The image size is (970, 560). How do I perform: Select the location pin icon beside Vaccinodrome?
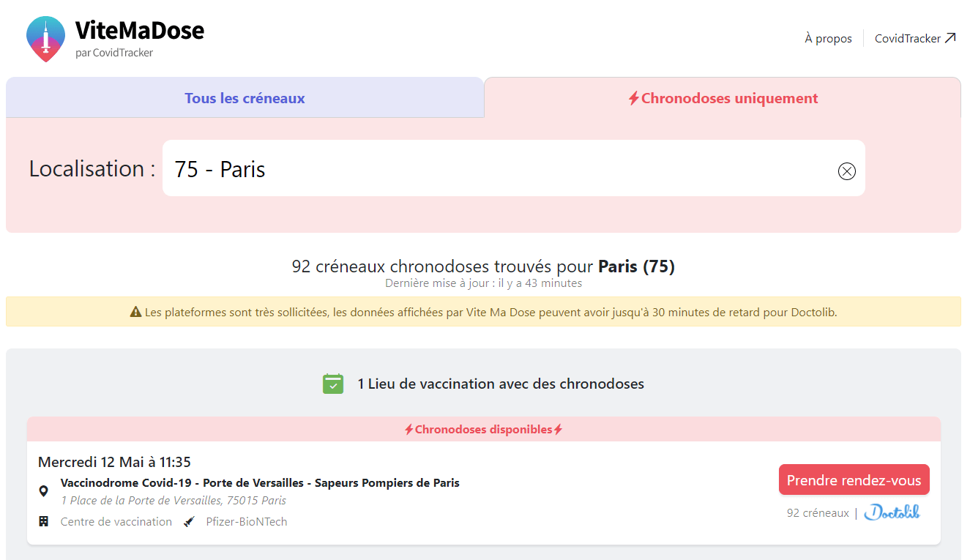point(43,490)
